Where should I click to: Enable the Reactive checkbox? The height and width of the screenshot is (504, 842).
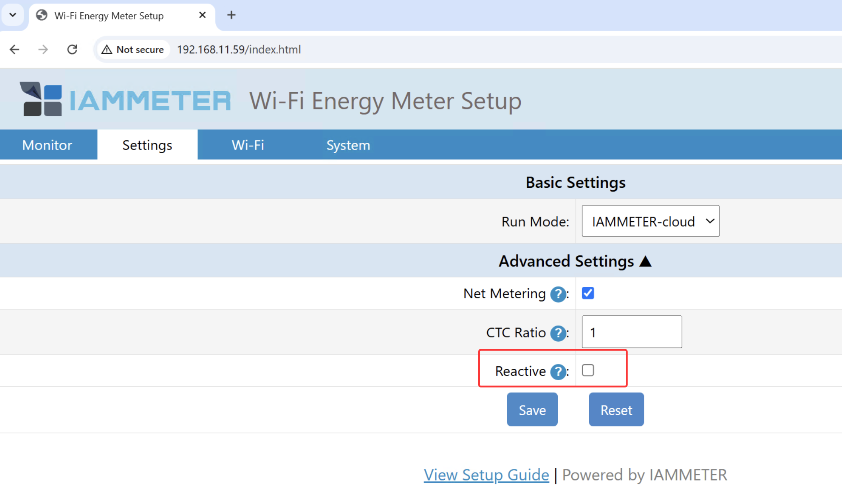(x=588, y=370)
